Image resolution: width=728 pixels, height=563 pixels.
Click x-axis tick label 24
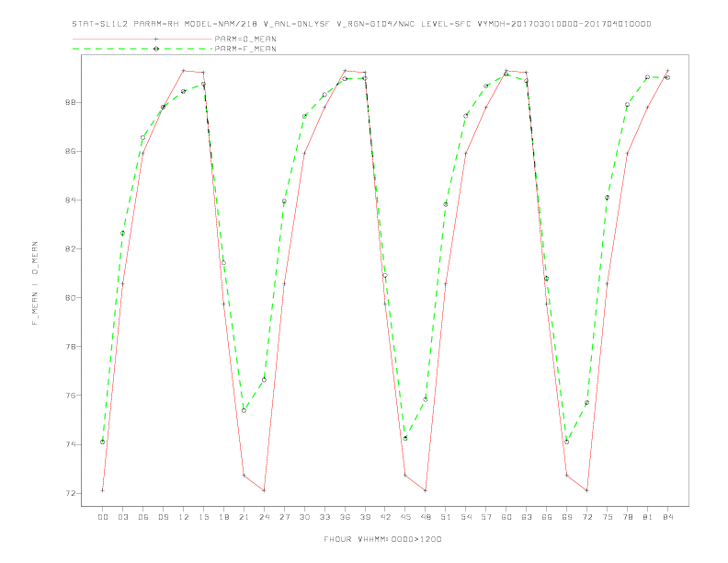click(x=264, y=517)
